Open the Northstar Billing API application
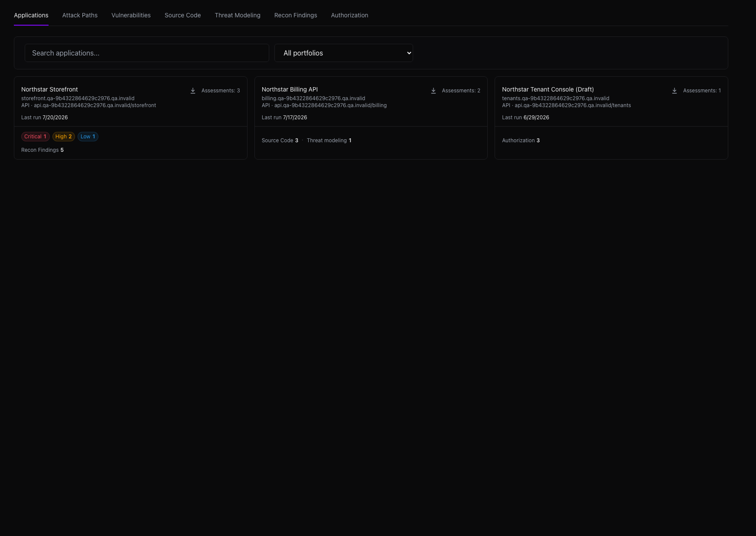756x536 pixels. (x=290, y=89)
